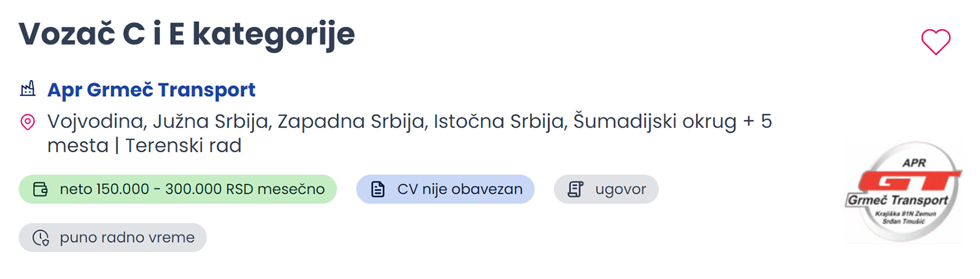Image resolution: width=980 pixels, height=279 pixels.
Task: Click the red location pin icon
Action: 27,122
